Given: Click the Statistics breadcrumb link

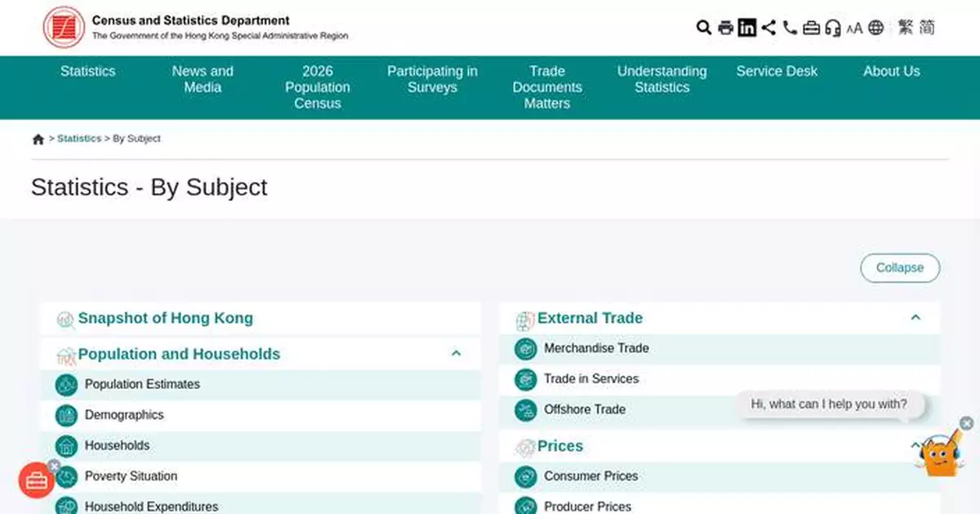Looking at the screenshot, I should 79,139.
